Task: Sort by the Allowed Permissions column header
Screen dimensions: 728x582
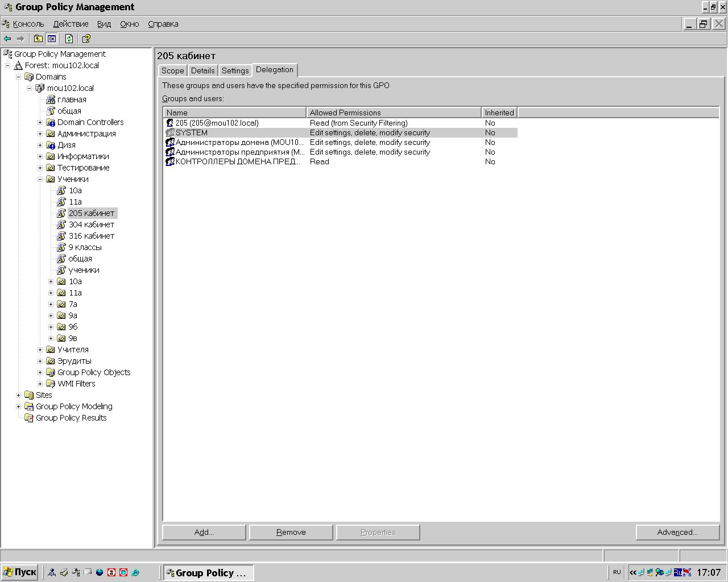Action: (394, 113)
